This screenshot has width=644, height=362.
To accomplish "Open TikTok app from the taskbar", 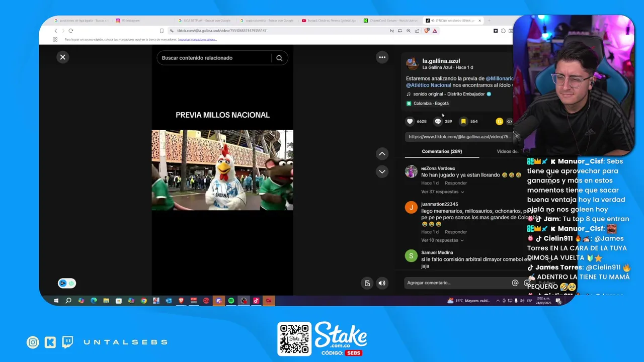I will click(x=256, y=301).
